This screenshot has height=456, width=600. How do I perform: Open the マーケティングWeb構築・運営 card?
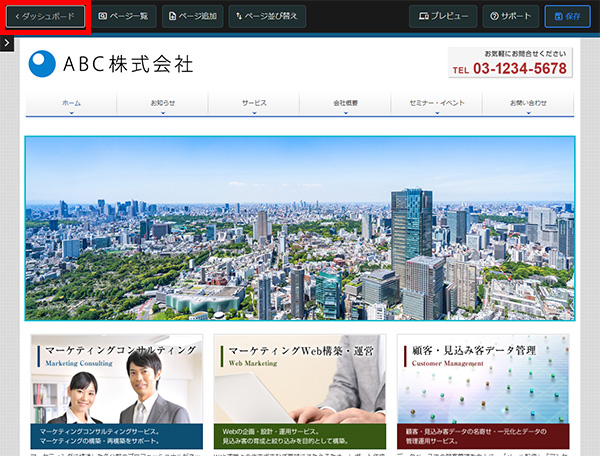pyautogui.click(x=299, y=391)
